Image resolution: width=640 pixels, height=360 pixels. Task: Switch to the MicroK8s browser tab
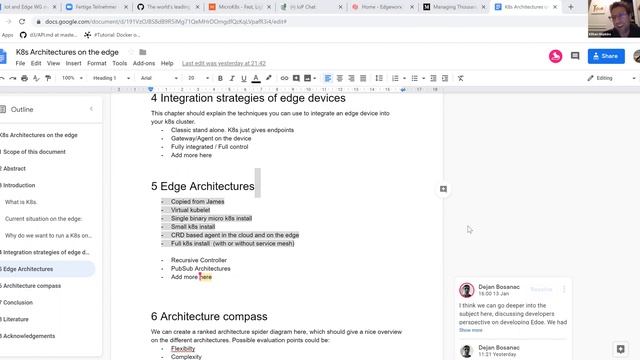tap(240, 7)
